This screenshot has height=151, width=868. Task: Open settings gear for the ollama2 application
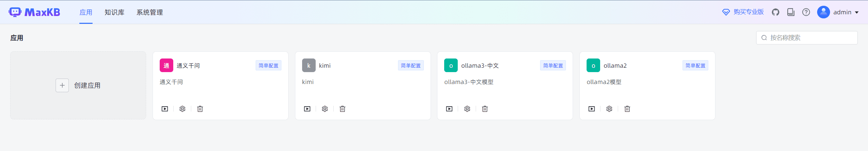point(609,109)
